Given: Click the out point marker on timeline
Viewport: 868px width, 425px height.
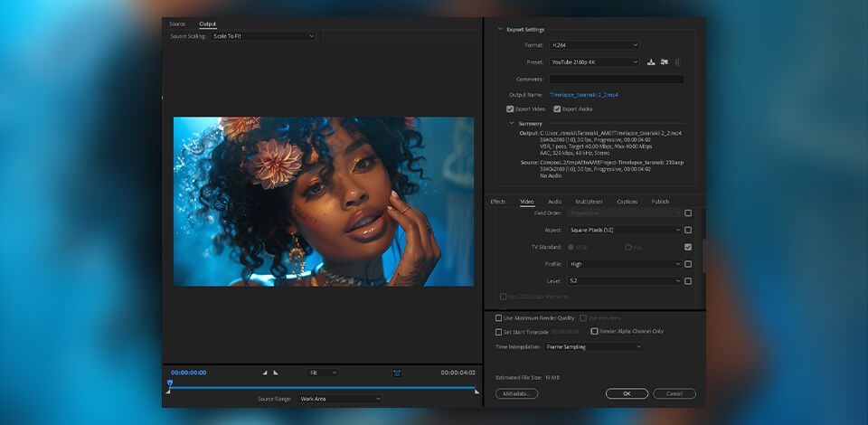Looking at the screenshot, I should point(476,392).
